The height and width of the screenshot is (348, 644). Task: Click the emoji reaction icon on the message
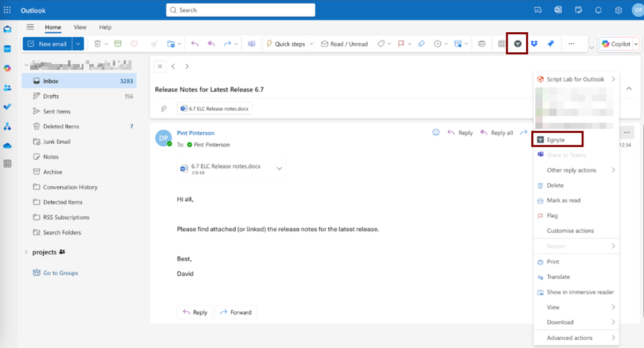tap(435, 133)
